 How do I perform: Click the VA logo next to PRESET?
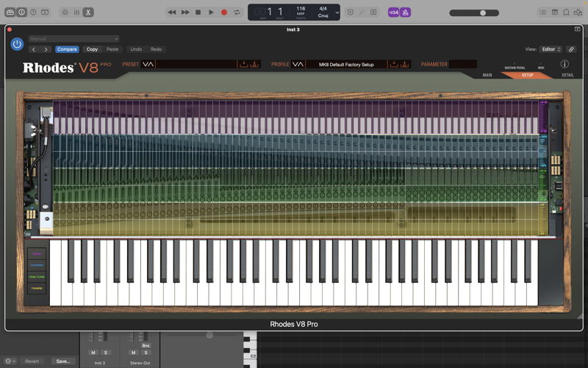click(x=148, y=64)
